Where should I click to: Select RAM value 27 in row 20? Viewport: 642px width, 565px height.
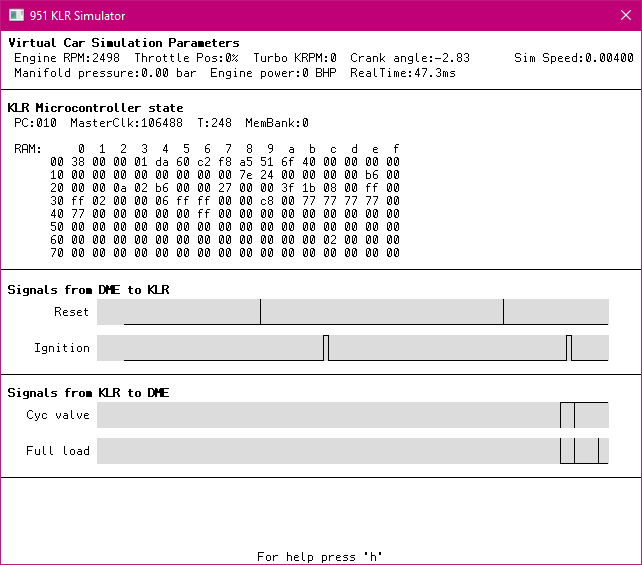225,188
